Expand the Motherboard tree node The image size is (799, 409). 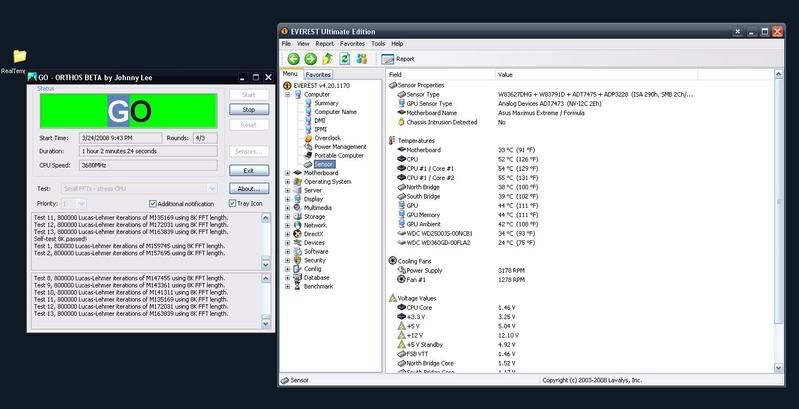tap(287, 172)
